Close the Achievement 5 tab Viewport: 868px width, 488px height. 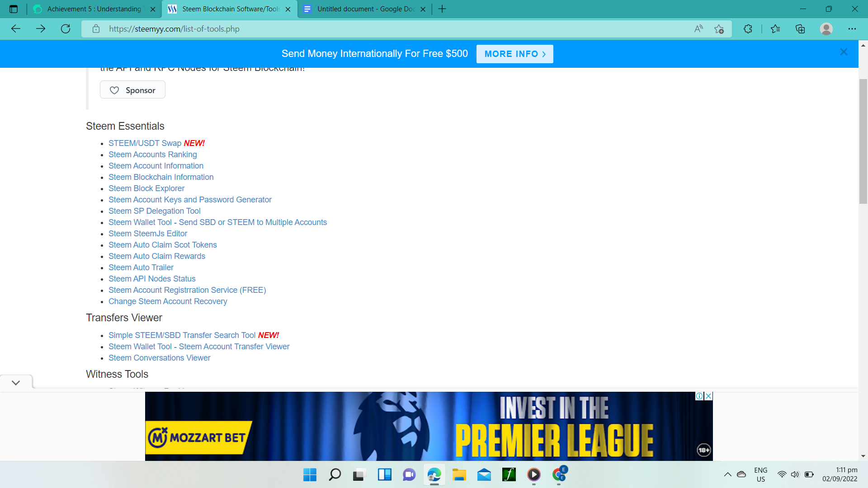[x=153, y=9]
